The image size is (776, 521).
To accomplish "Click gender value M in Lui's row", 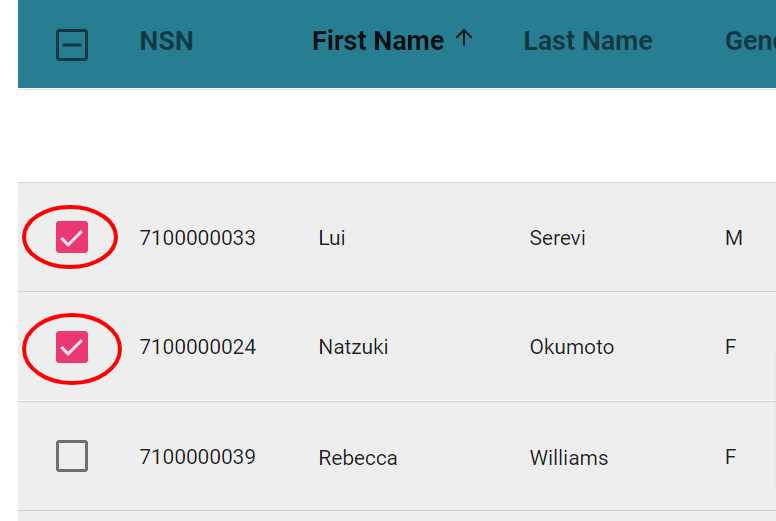I will (x=734, y=238).
